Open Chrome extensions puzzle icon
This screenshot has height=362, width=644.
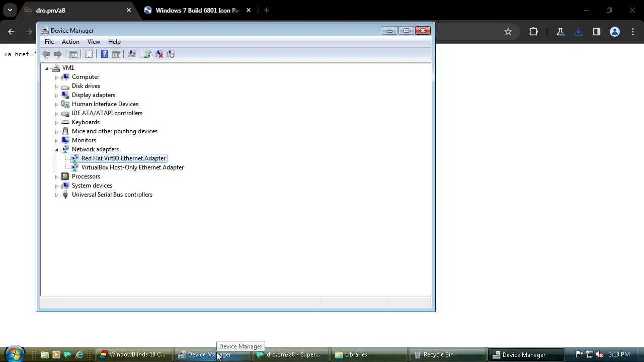(x=533, y=32)
